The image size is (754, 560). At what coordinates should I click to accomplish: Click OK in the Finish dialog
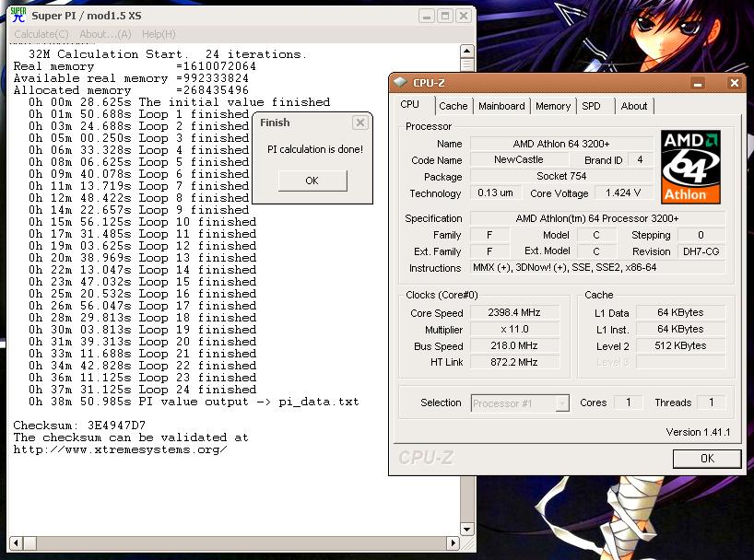pyautogui.click(x=312, y=181)
